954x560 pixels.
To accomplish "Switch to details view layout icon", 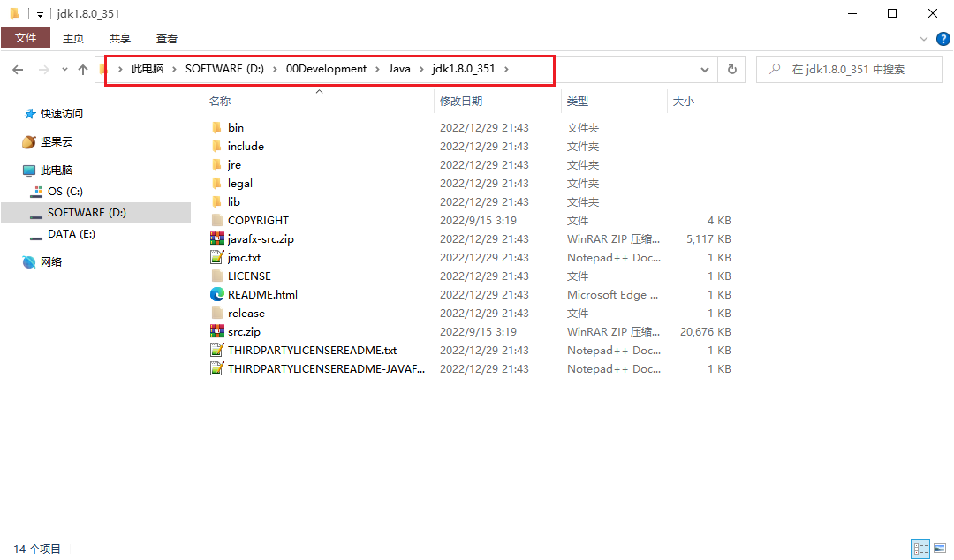I will [x=920, y=548].
